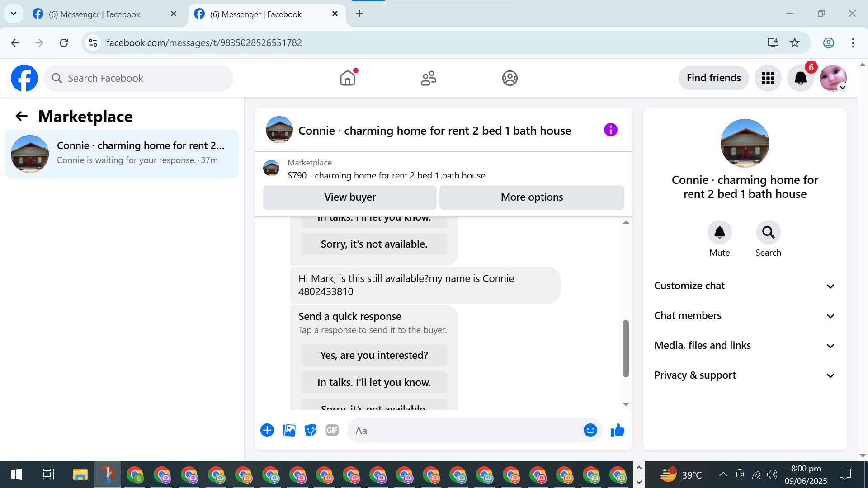The image size is (868, 488).
Task: Click the Aa message input field
Action: pyautogui.click(x=466, y=431)
